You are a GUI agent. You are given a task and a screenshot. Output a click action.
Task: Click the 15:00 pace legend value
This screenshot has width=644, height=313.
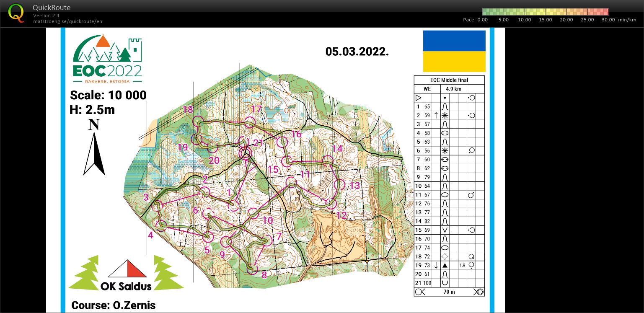click(546, 20)
